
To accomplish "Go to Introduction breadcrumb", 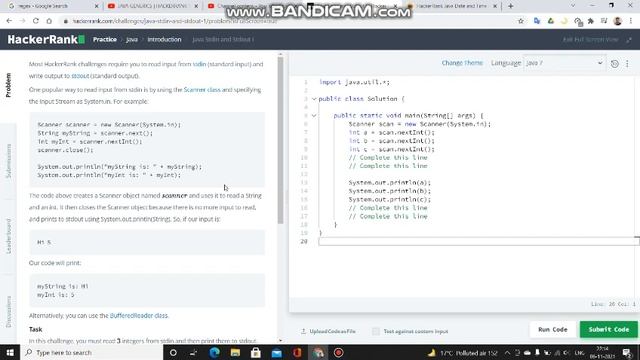I will tap(164, 40).
